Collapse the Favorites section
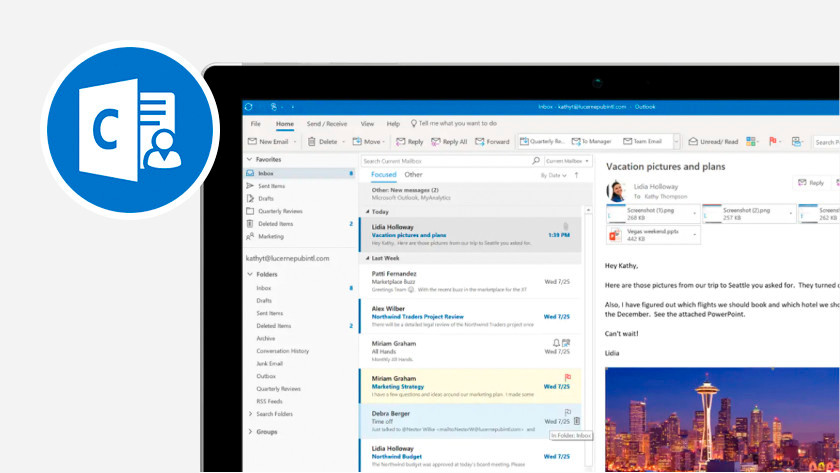The image size is (840, 473). (x=250, y=159)
